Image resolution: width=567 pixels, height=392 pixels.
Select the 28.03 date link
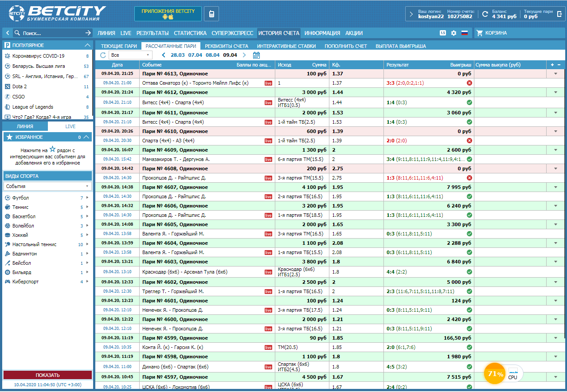177,55
